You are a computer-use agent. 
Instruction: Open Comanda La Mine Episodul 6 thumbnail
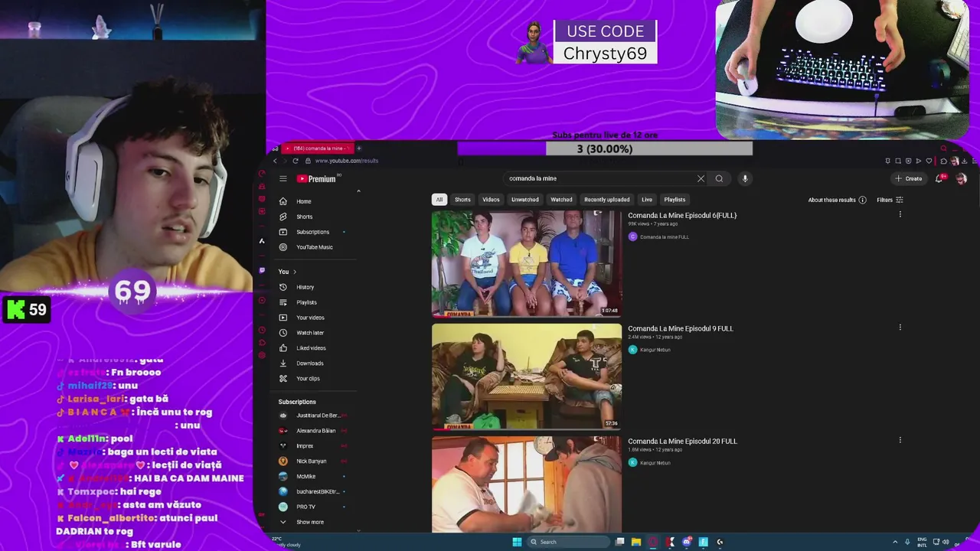click(x=527, y=263)
